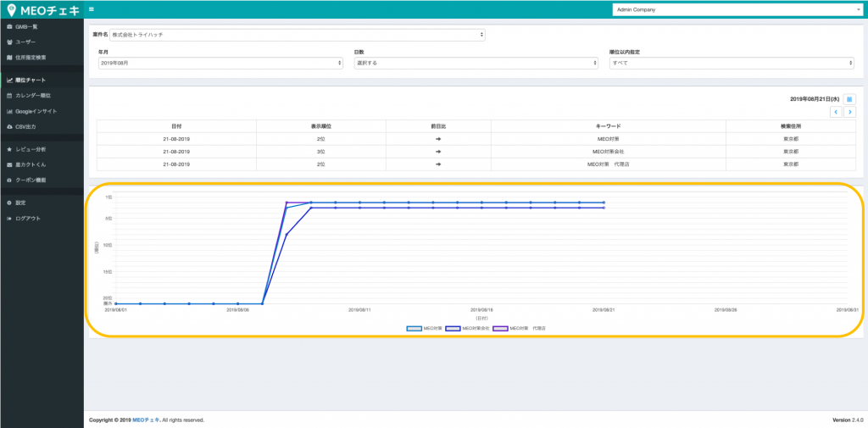The width and height of the screenshot is (868, 428).
Task: Click the date text 2019年08月21日(水)
Action: pyautogui.click(x=815, y=99)
